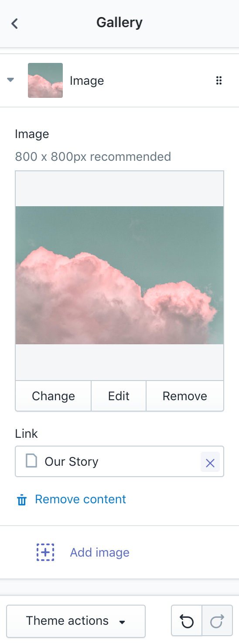The height and width of the screenshot is (644, 239).
Task: Click the Edit image button
Action: pos(119,396)
